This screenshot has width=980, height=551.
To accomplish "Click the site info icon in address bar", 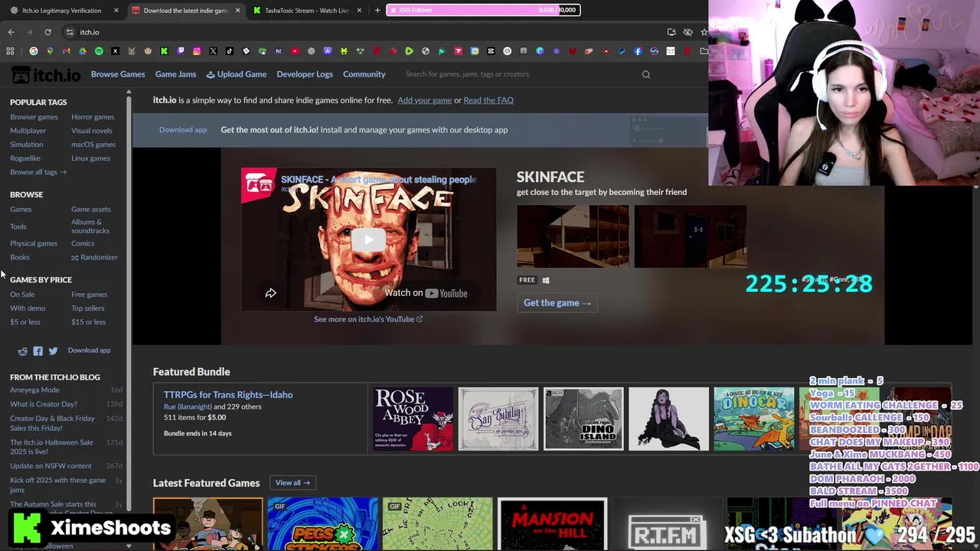I will click(x=70, y=32).
